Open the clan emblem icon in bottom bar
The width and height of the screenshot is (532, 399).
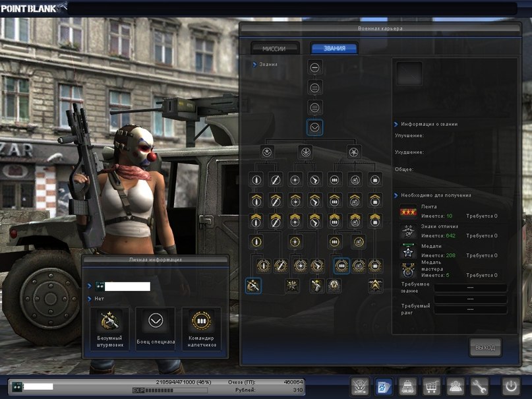click(x=361, y=386)
